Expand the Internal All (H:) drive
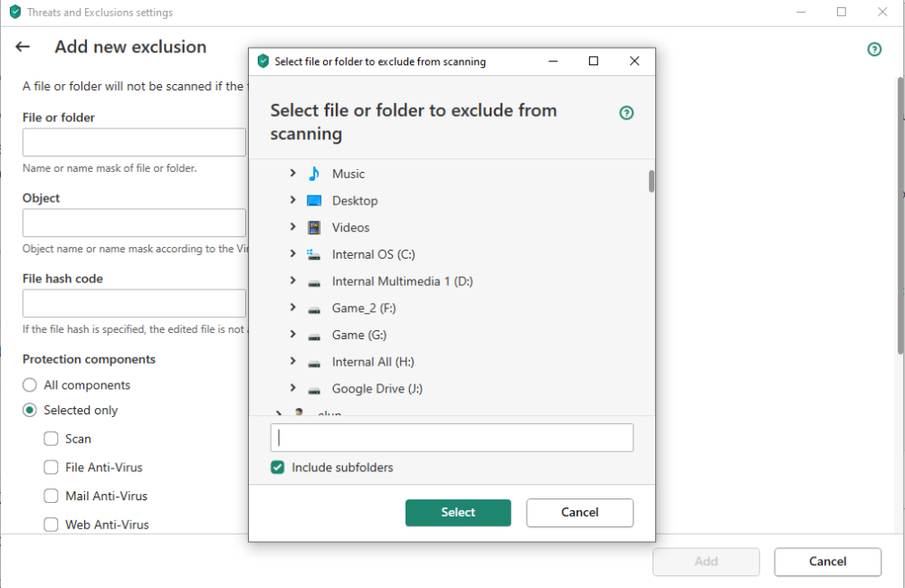Image resolution: width=905 pixels, height=588 pixels. (292, 362)
